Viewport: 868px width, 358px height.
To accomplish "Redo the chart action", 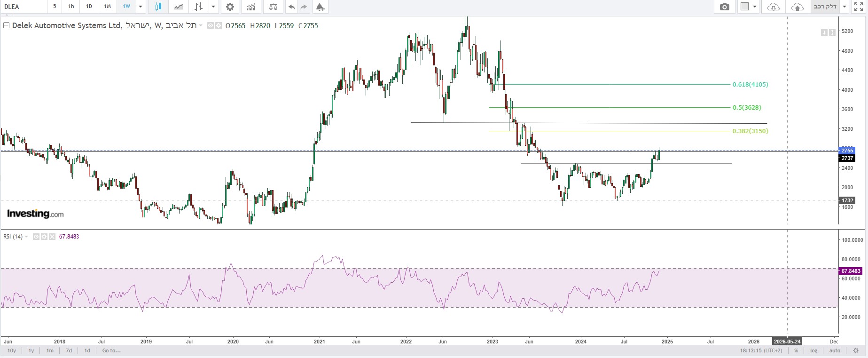I will (304, 7).
